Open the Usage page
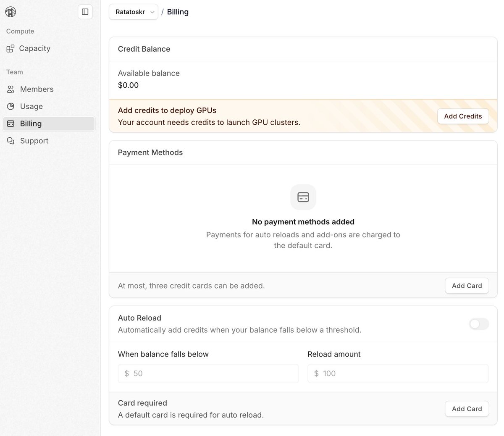The width and height of the screenshot is (504, 436). point(50,107)
